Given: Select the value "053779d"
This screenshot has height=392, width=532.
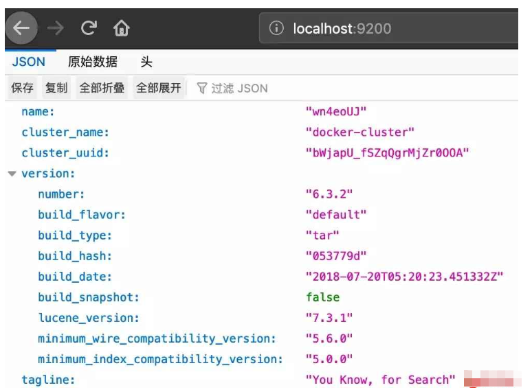Looking at the screenshot, I should pyautogui.click(x=336, y=256).
